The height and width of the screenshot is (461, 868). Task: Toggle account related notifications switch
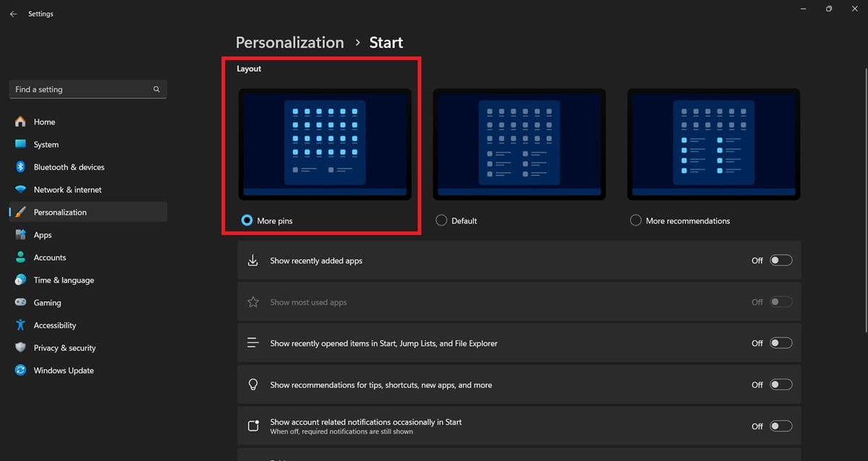point(780,426)
